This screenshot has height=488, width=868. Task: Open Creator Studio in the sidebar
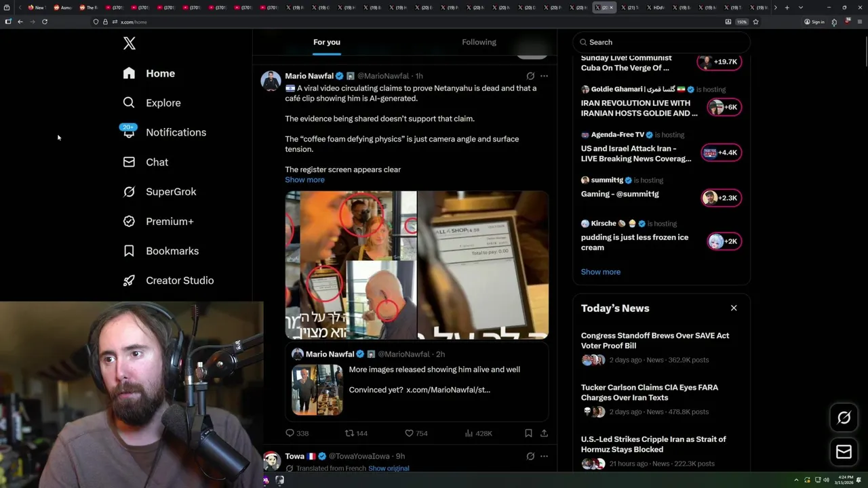[x=169, y=281]
